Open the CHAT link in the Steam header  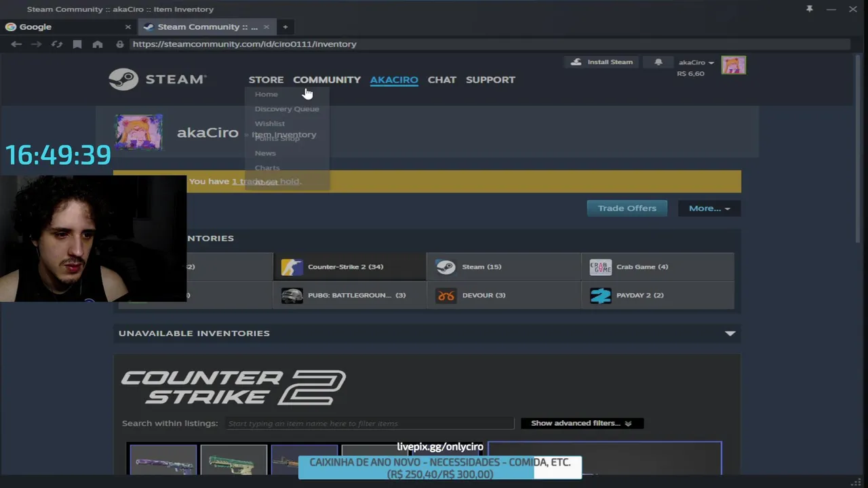pyautogui.click(x=442, y=79)
